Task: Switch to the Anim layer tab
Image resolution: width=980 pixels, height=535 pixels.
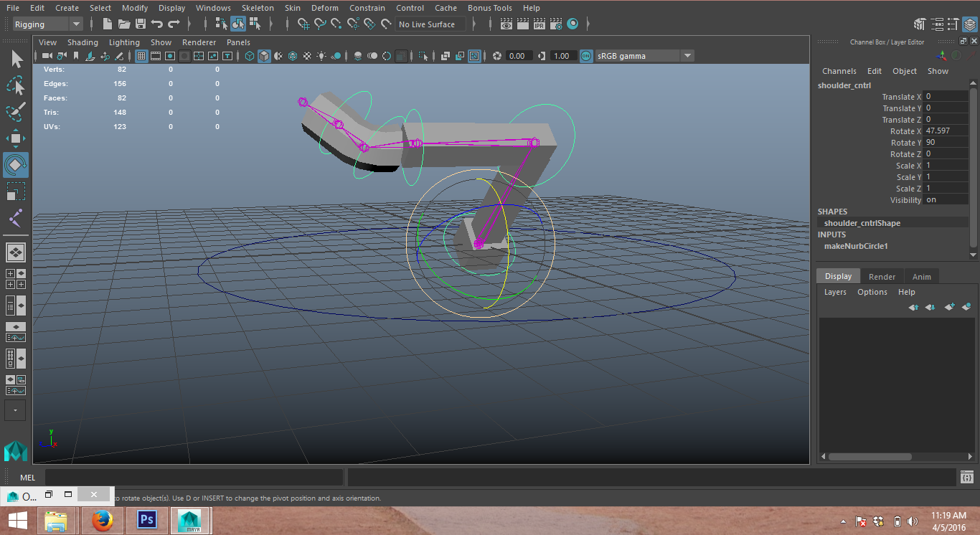Action: (922, 276)
